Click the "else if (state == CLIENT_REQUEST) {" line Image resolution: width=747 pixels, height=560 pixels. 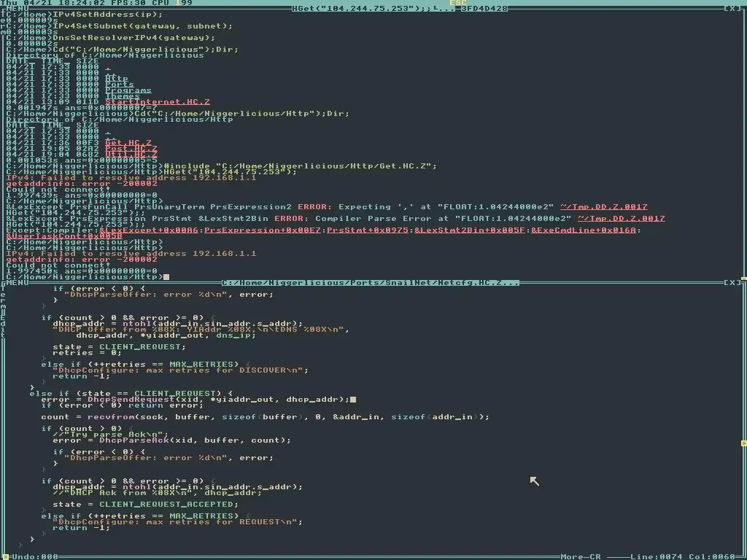click(131, 394)
